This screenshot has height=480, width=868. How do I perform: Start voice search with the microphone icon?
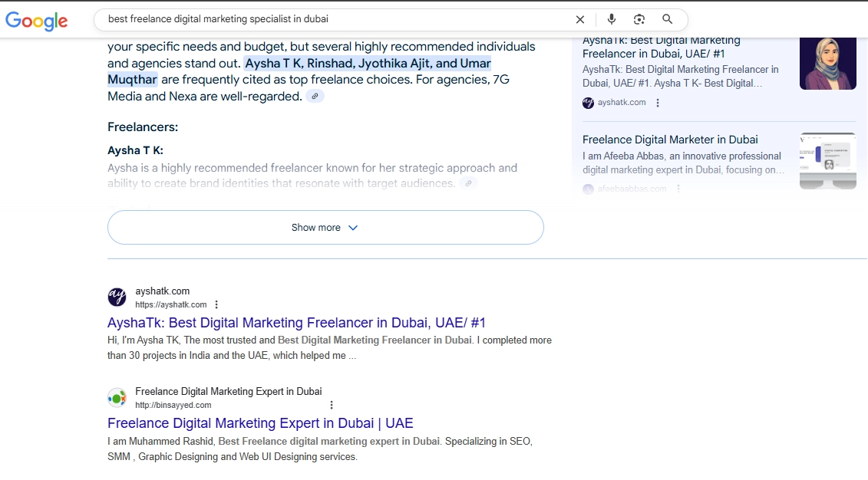pos(611,19)
